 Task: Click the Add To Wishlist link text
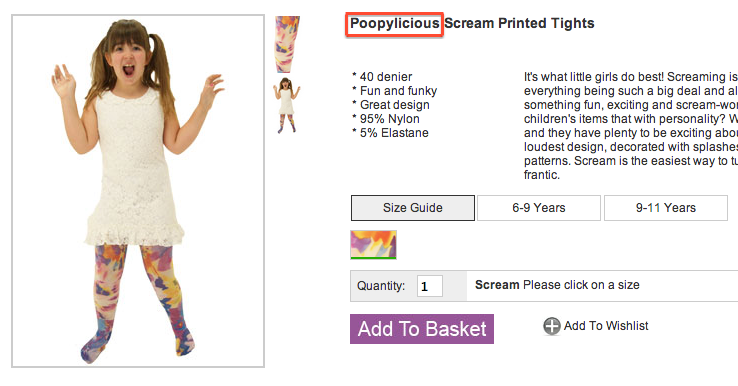point(606,326)
